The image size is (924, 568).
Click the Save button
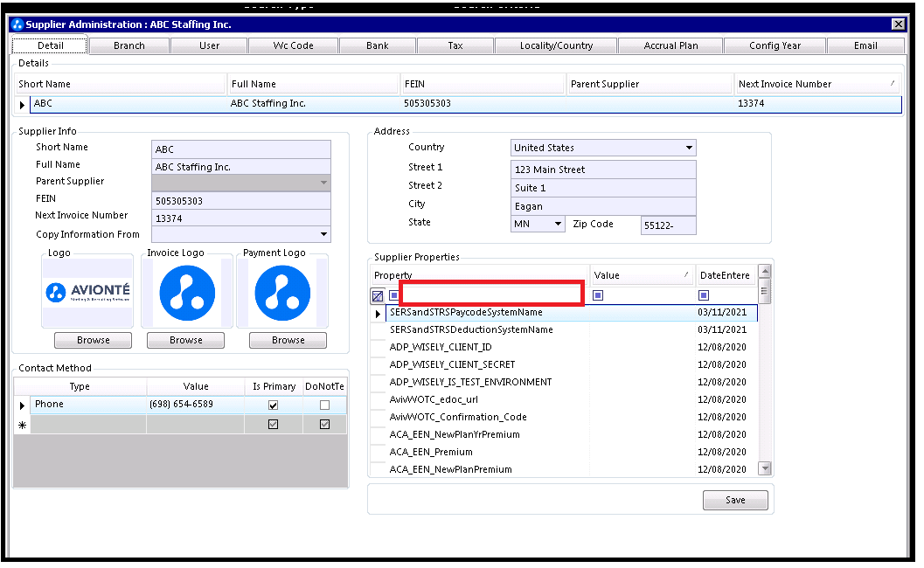[735, 500]
